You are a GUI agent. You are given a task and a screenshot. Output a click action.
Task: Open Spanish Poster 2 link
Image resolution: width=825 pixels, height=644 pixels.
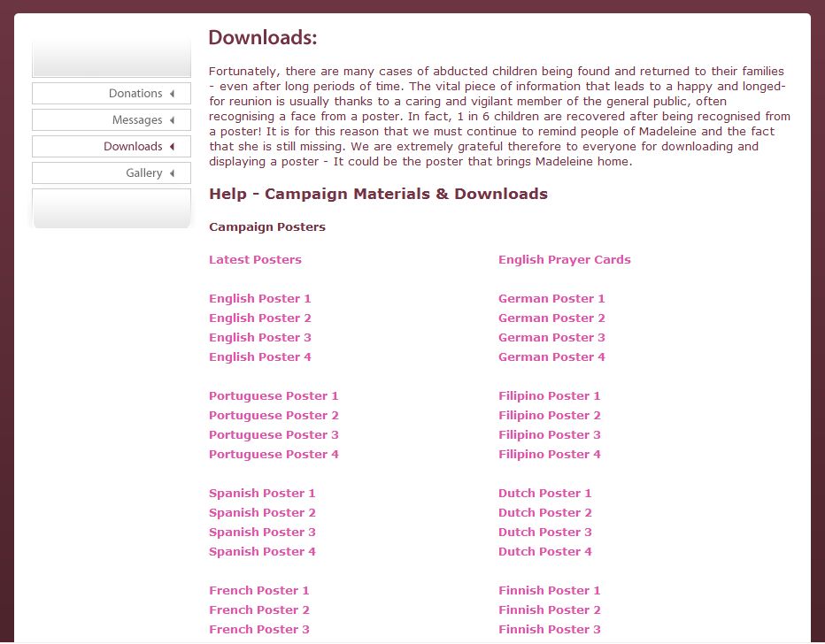click(x=262, y=513)
